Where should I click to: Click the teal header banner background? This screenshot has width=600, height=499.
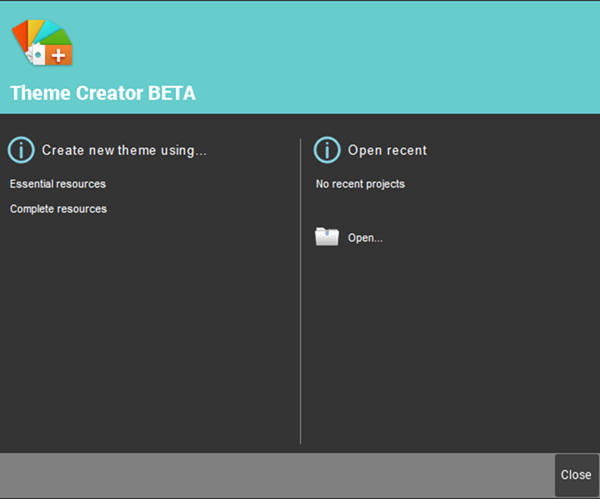point(350,50)
